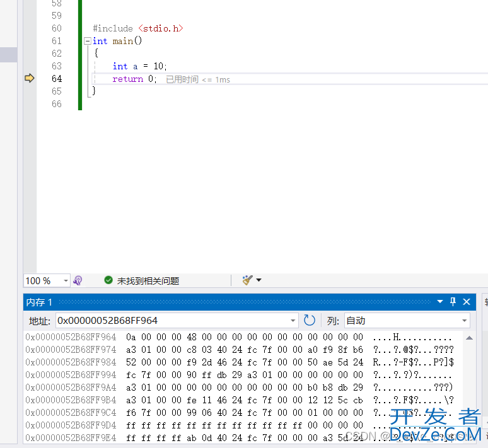Viewport: 488px width, 448px height.
Task: Click the main function name on line 61
Action: pos(122,41)
